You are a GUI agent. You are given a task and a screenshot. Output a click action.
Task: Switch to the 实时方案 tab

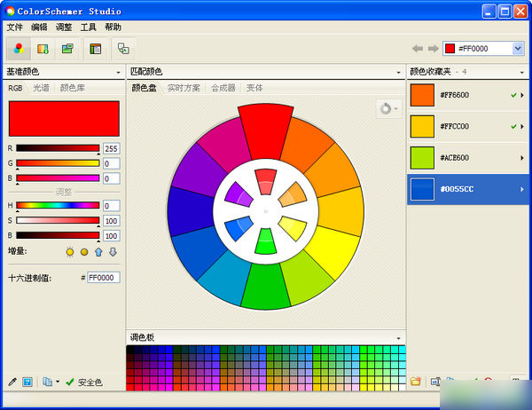click(x=184, y=88)
